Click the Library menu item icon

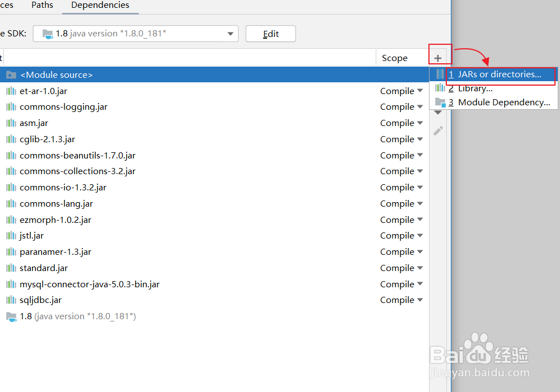[440, 87]
